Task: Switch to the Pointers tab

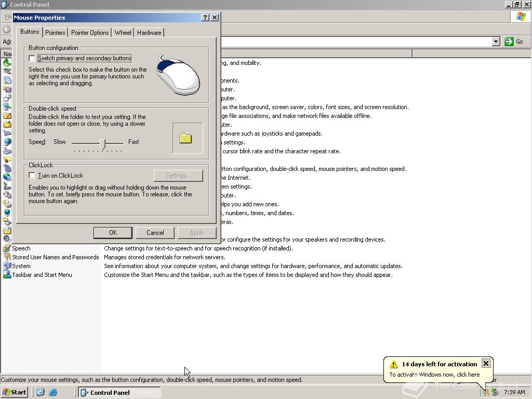Action: (x=55, y=33)
